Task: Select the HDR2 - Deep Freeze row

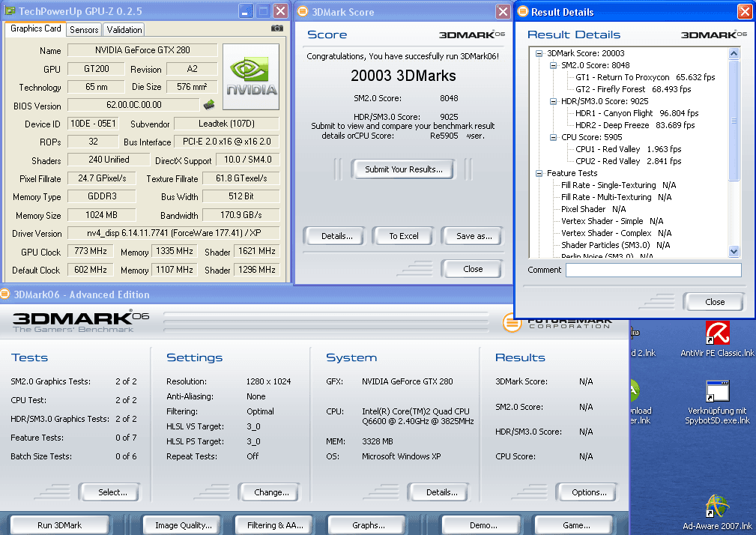Action: pyautogui.click(x=635, y=125)
